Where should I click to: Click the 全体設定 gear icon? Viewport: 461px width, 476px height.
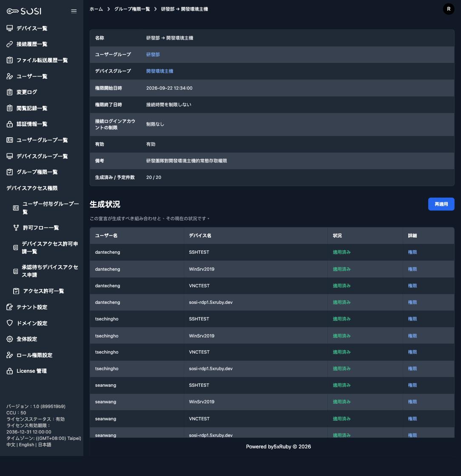click(10, 339)
